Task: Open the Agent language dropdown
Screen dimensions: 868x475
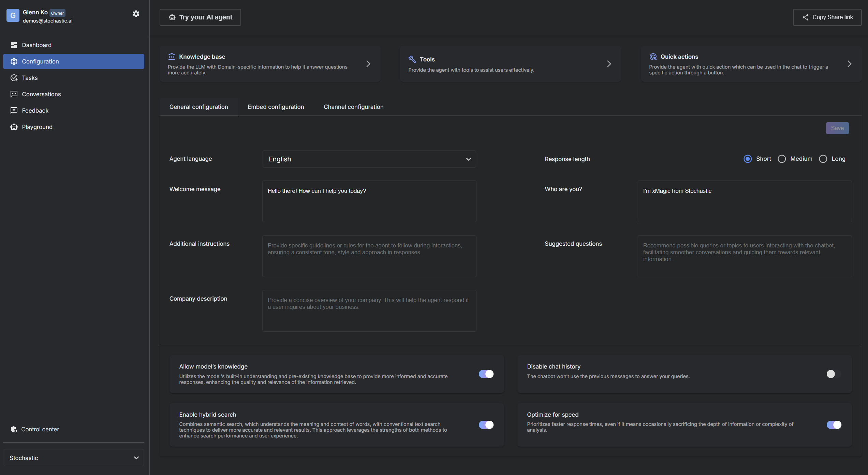Action: coord(369,159)
